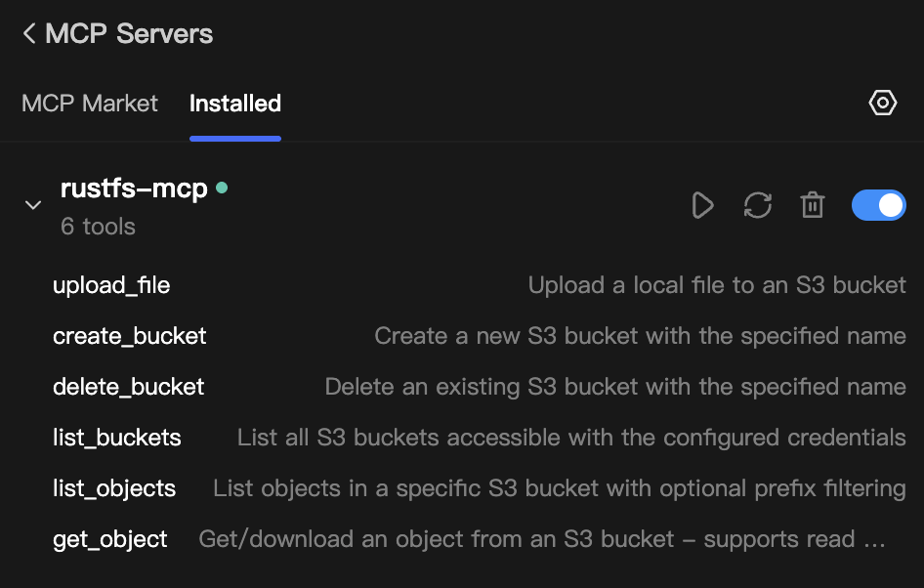This screenshot has height=588, width=924.
Task: Disable the rustfs-mcp server toggle
Action: point(878,205)
